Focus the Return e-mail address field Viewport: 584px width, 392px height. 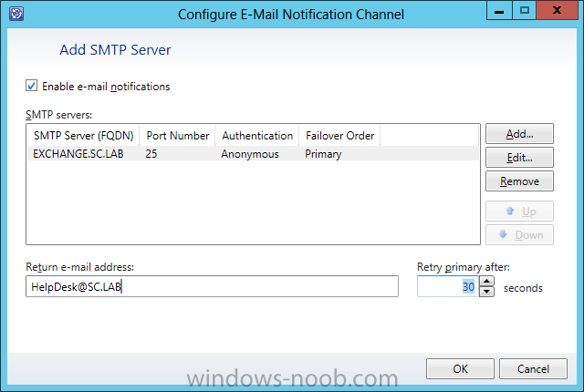point(212,286)
